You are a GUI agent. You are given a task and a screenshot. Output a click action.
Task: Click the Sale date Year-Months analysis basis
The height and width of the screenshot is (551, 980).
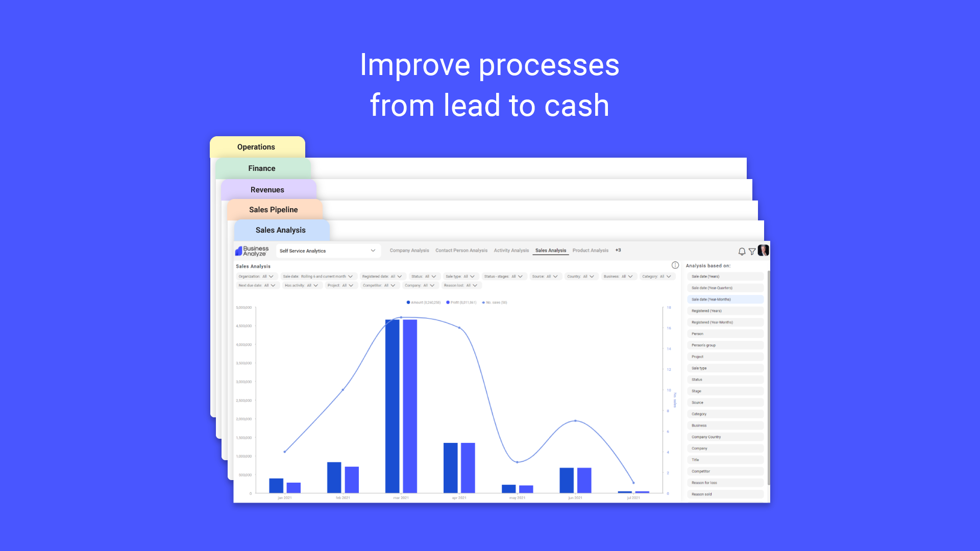point(724,299)
